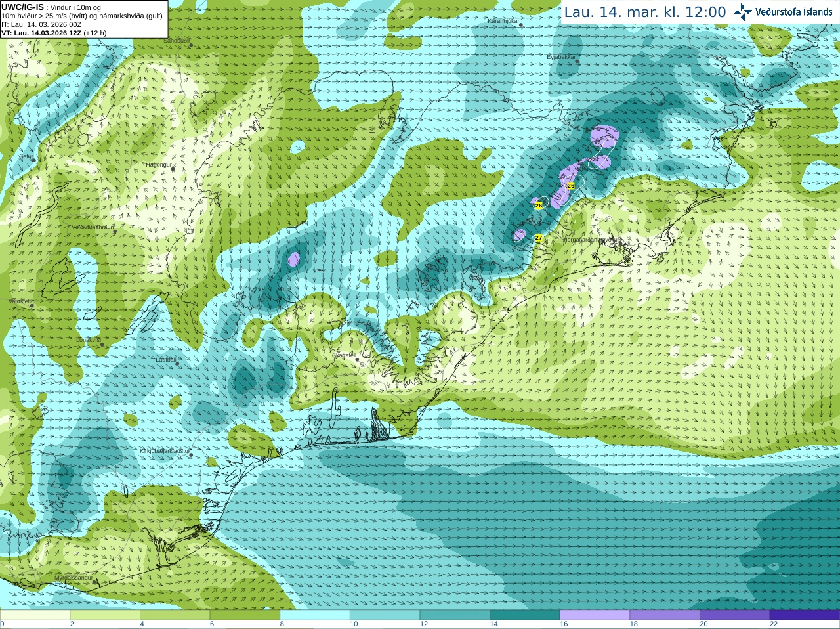This screenshot has width=840, height=629.
Task: Select the 6–8 m/s legend swatch
Action: coord(245,615)
